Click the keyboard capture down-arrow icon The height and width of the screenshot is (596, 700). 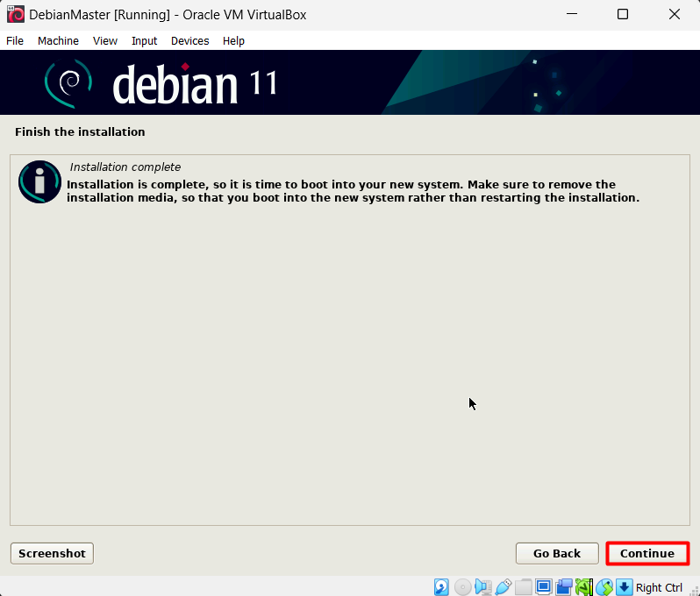click(x=624, y=587)
